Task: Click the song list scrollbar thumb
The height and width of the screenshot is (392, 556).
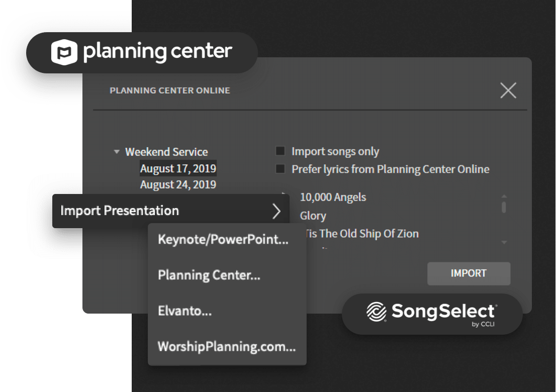Action: point(504,207)
